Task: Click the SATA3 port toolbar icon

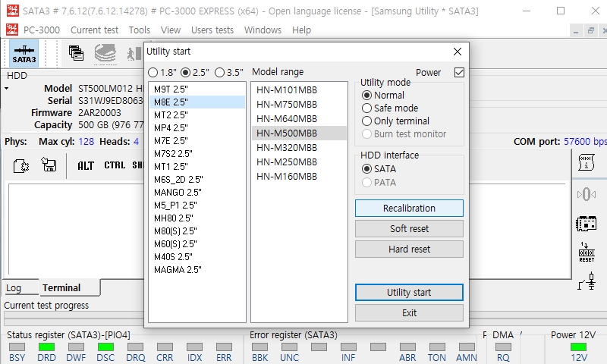Action: click(24, 54)
